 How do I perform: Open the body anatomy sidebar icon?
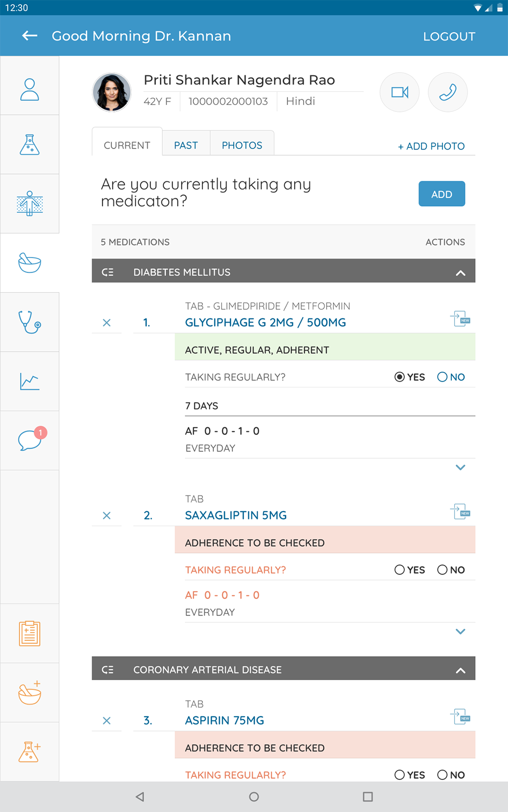point(30,203)
